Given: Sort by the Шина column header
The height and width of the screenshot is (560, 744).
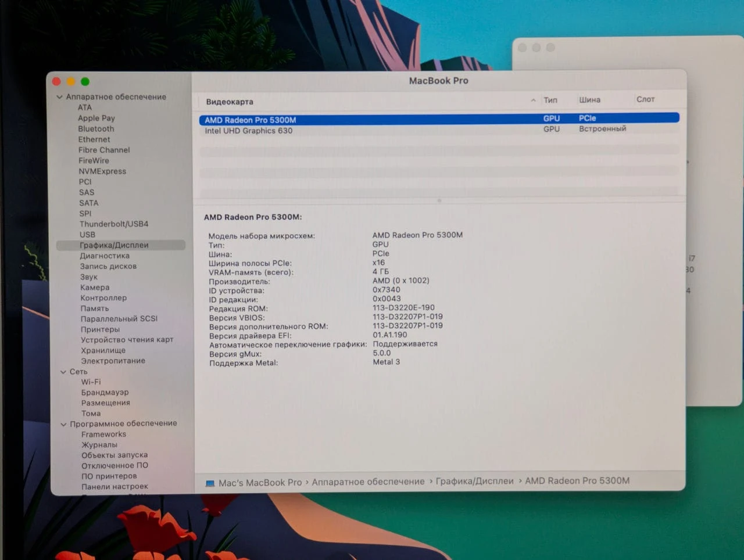Looking at the screenshot, I should pyautogui.click(x=589, y=100).
